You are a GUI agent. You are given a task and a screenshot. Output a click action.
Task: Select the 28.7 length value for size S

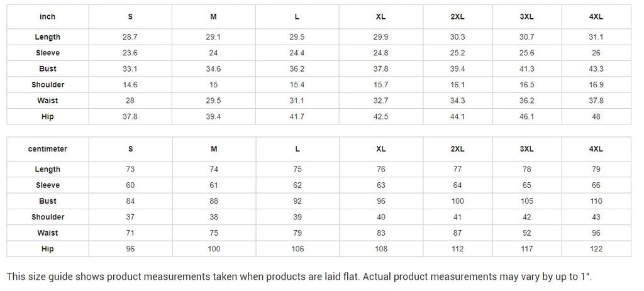coord(130,37)
